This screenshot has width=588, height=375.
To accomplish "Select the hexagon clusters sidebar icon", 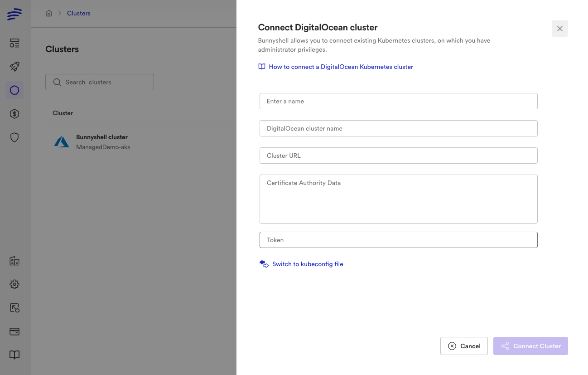I will (x=14, y=90).
